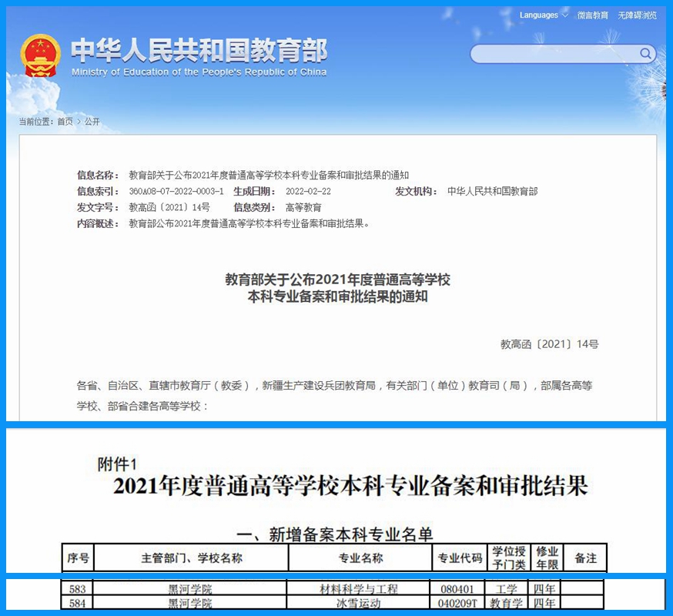673x616 pixels.
Task: Click the search magnifier icon
Action: (x=645, y=53)
